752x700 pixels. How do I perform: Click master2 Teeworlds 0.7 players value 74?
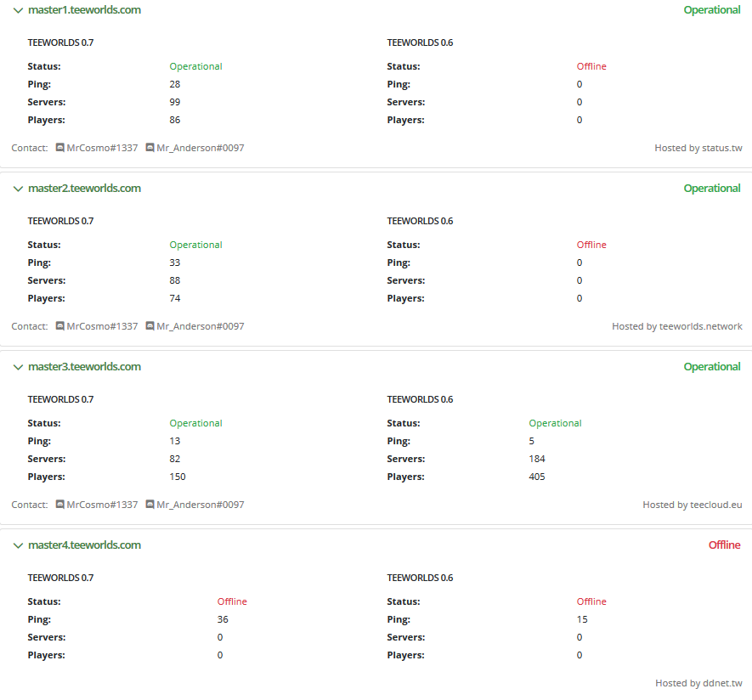click(175, 298)
